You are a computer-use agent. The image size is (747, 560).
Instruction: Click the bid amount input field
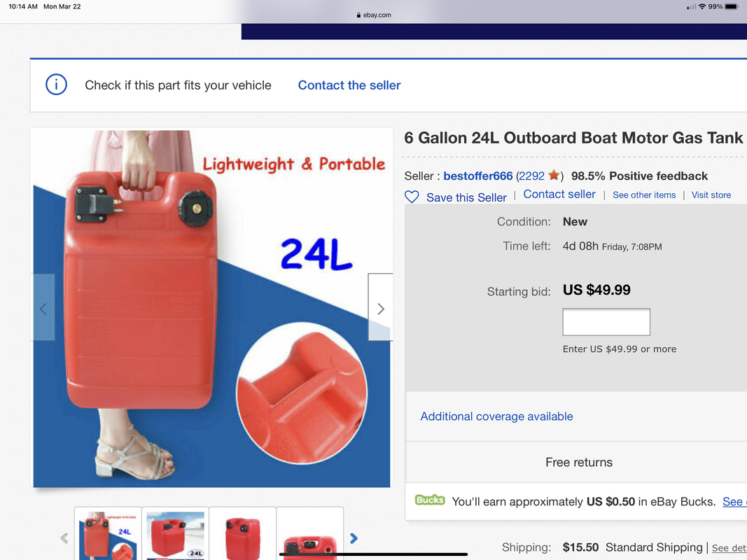coord(606,322)
